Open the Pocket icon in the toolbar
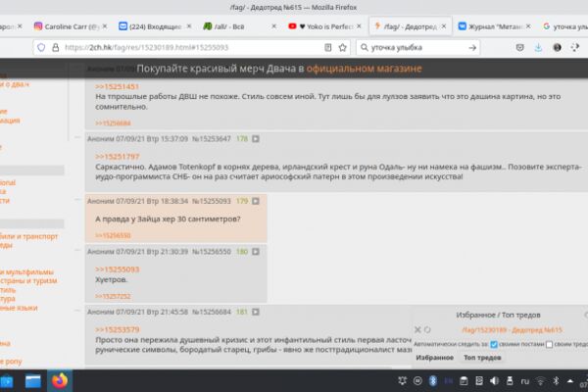Image resolution: width=588 pixels, height=392 pixels. pos(519,47)
